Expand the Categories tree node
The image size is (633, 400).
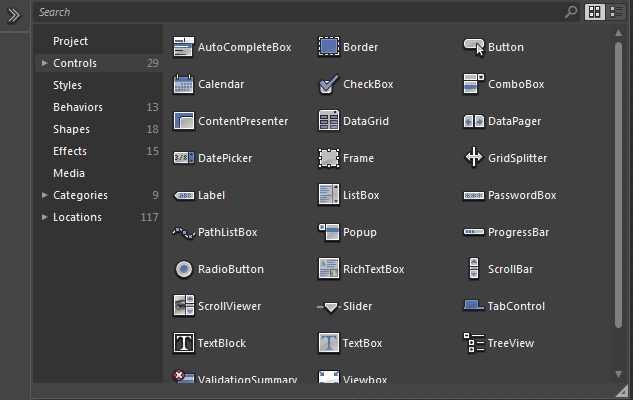coord(44,195)
